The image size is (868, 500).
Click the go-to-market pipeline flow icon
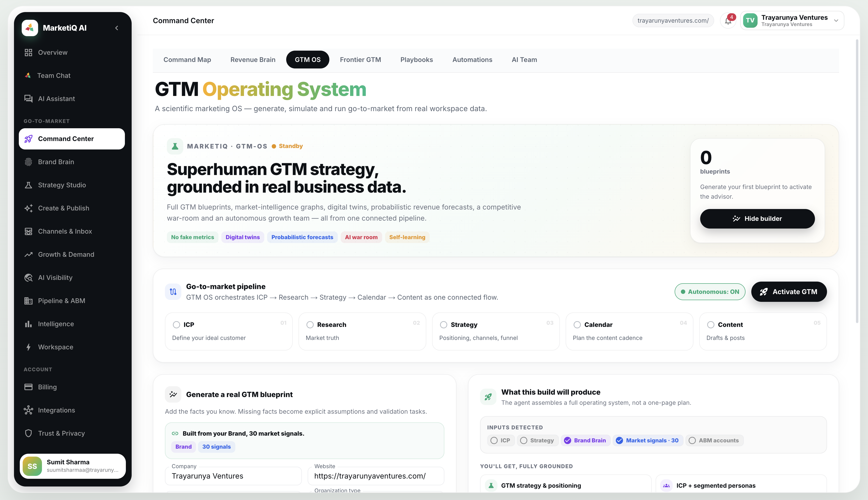click(x=173, y=292)
